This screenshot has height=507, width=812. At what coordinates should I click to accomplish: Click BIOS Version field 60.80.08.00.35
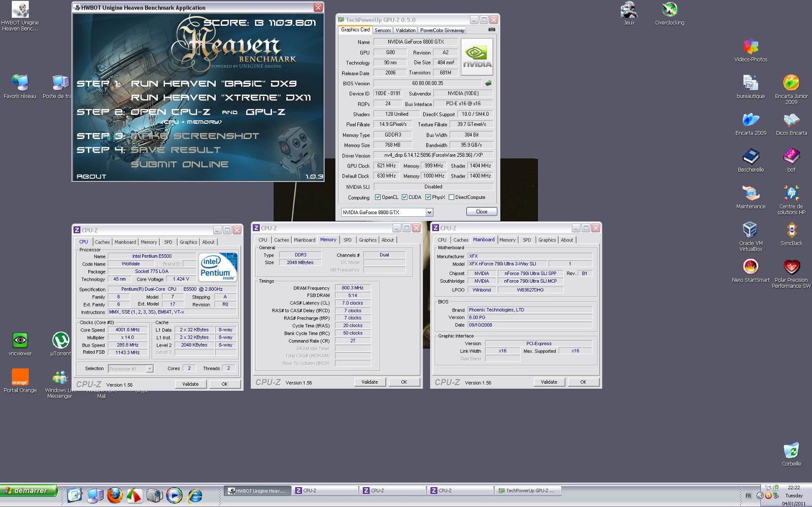click(x=427, y=83)
